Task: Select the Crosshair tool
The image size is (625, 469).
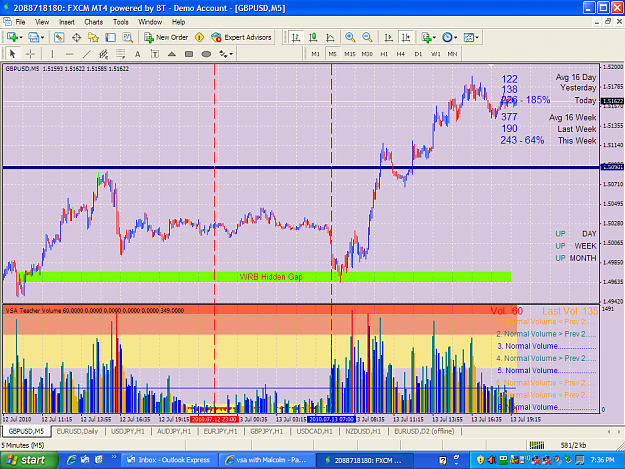Action: coord(30,54)
